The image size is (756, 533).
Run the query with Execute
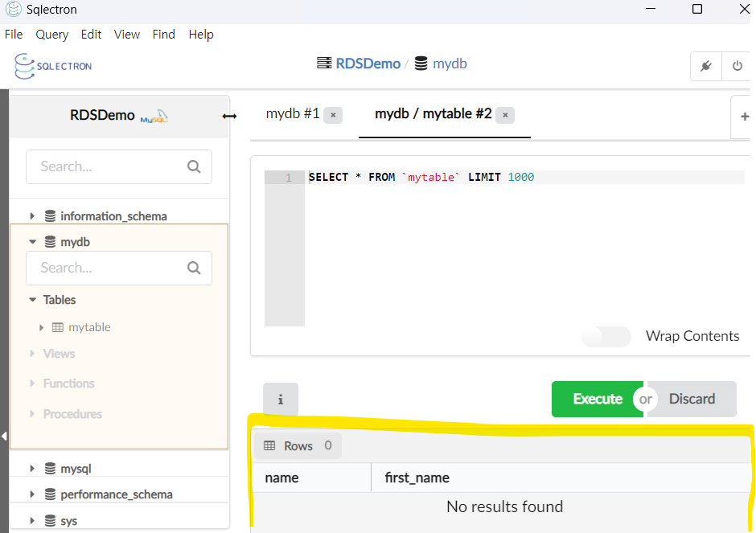pyautogui.click(x=598, y=399)
